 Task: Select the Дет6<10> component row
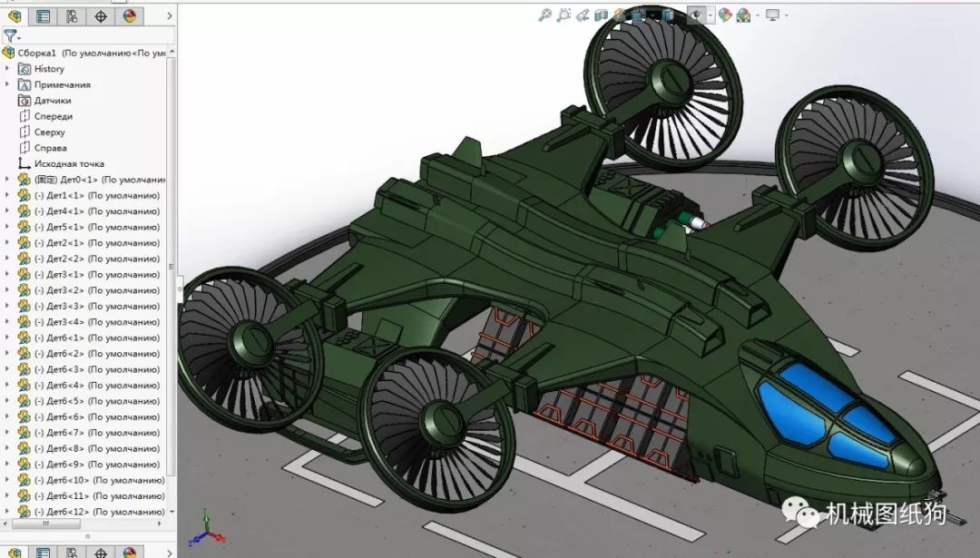coord(92,481)
